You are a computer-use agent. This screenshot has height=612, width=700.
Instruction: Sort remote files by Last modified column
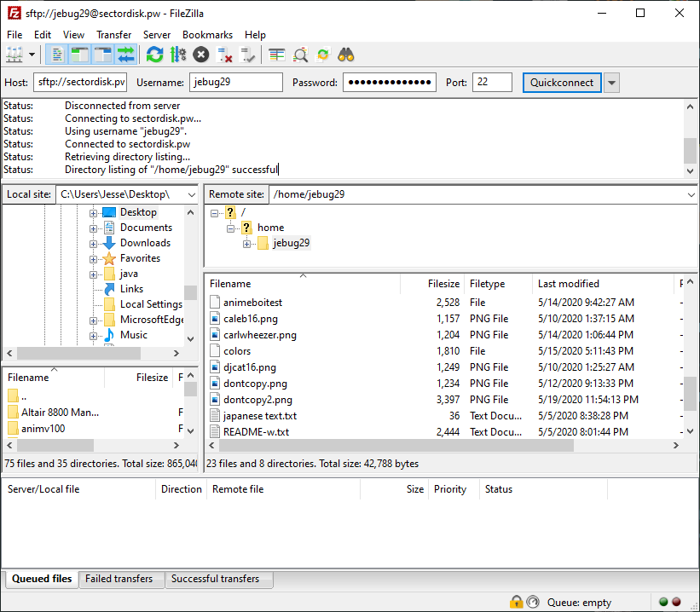click(603, 284)
